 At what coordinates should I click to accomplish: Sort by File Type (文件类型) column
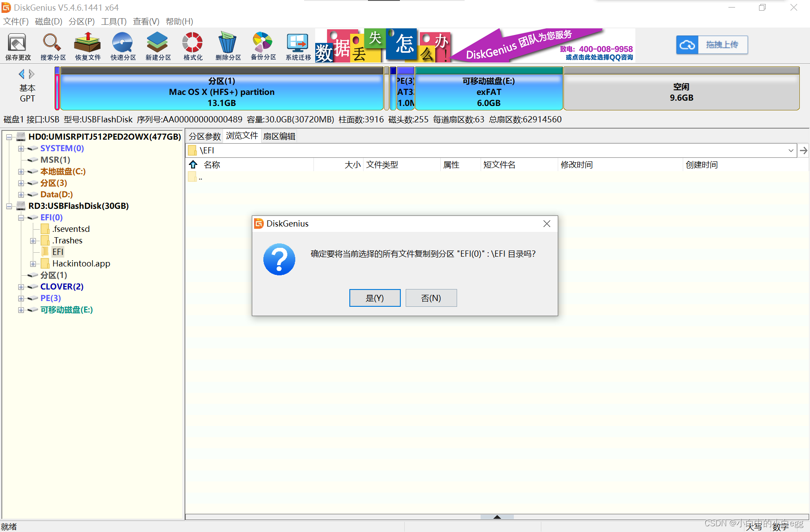click(382, 164)
